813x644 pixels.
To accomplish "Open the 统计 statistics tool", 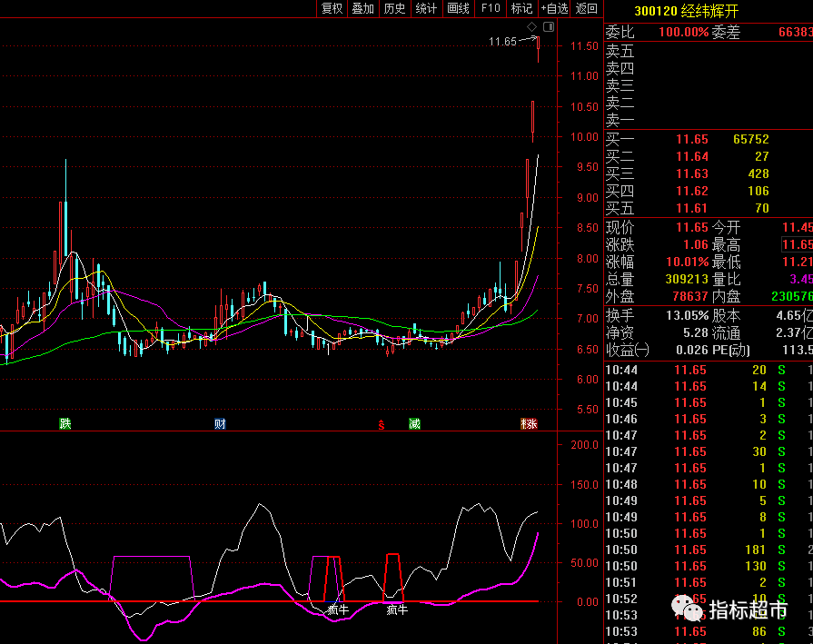I will pos(426,8).
